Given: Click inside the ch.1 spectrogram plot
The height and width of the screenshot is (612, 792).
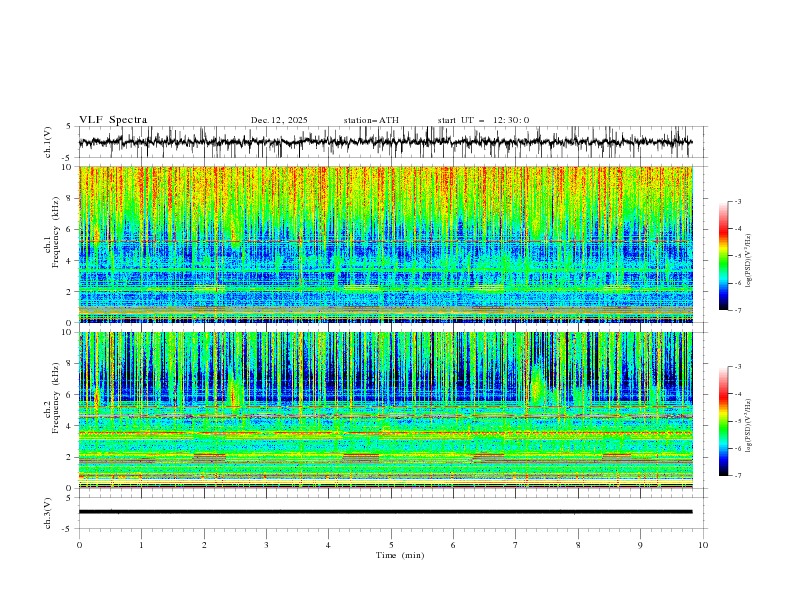Looking at the screenshot, I should [x=386, y=244].
